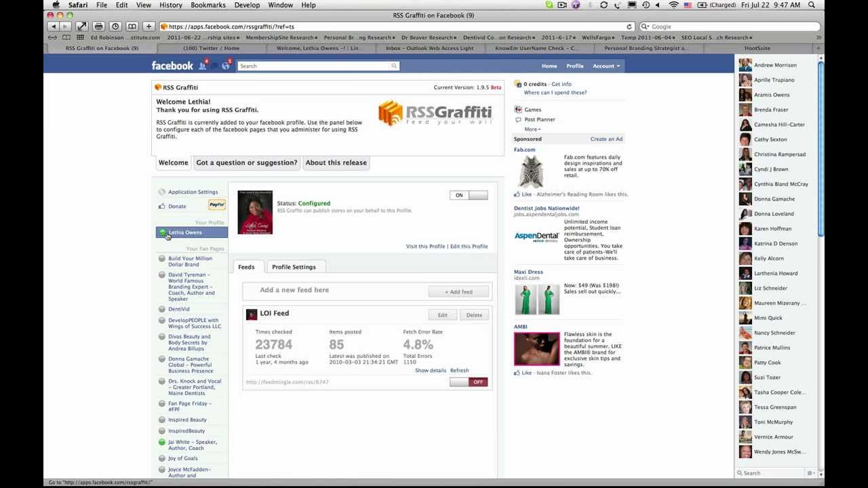Click Edit for the LOI Feed

point(442,315)
